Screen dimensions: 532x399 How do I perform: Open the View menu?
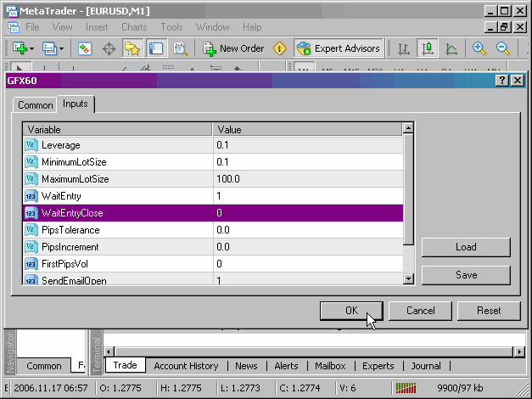pyautogui.click(x=63, y=27)
